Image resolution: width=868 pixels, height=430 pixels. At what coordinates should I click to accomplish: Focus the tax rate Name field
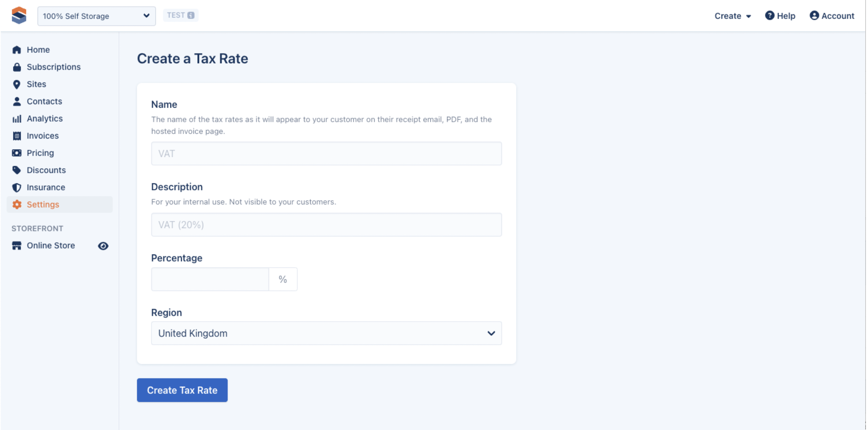[326, 154]
